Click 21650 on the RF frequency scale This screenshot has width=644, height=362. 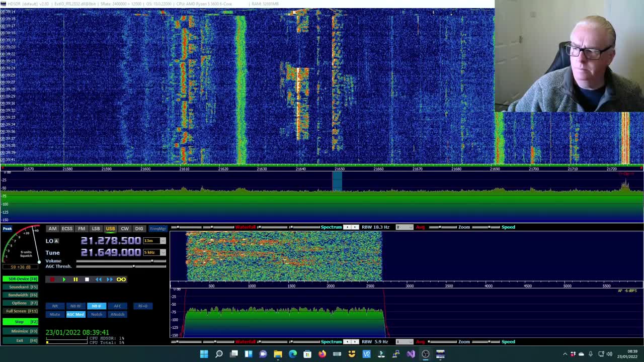tap(340, 169)
